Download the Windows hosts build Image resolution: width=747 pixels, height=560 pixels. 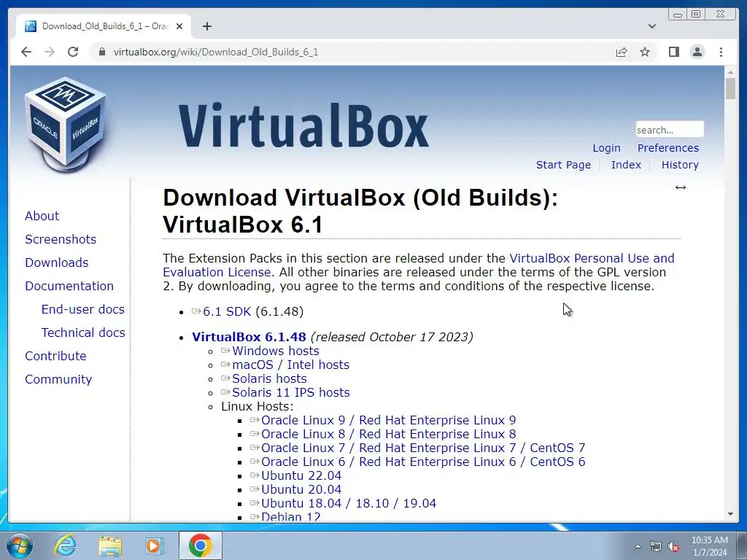pyautogui.click(x=275, y=351)
